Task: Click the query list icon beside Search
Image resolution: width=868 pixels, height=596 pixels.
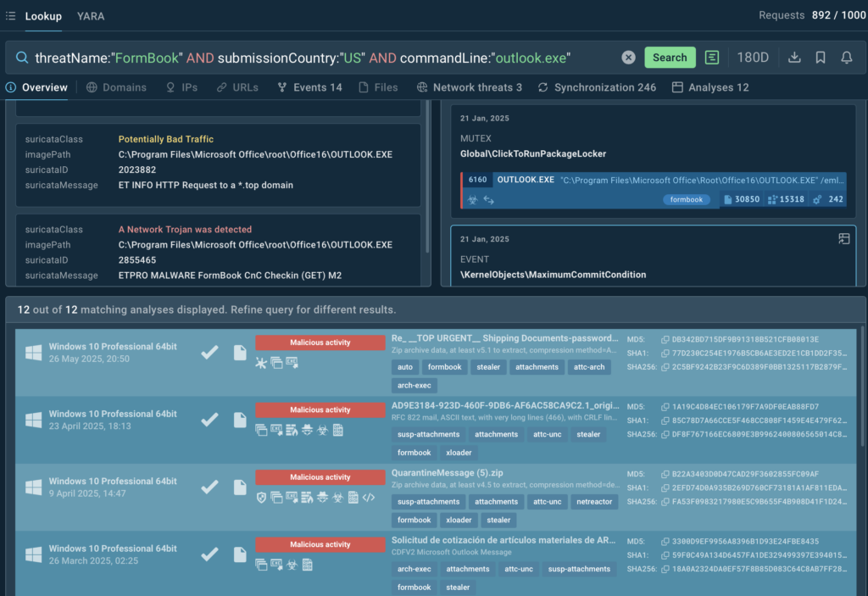Action: 712,58
